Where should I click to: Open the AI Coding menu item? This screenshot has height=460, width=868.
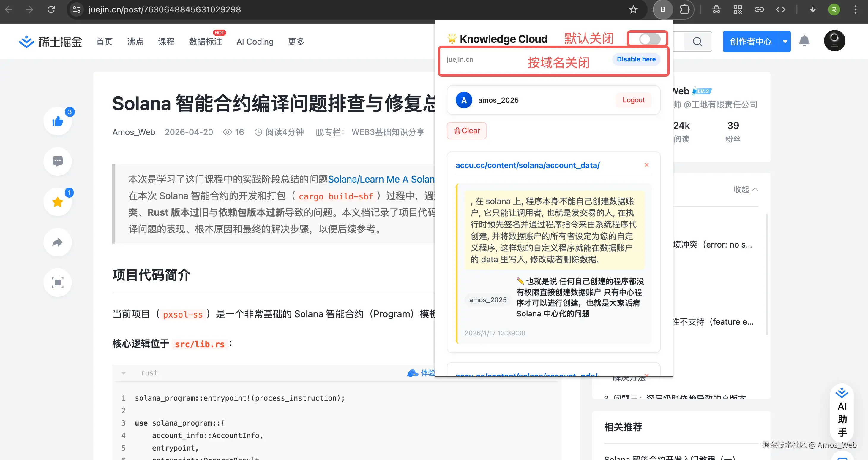255,42
